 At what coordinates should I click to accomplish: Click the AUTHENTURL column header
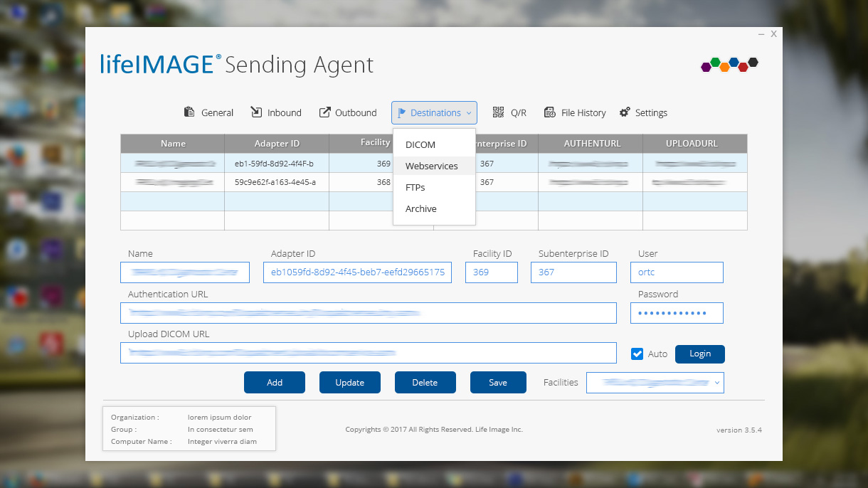point(591,144)
